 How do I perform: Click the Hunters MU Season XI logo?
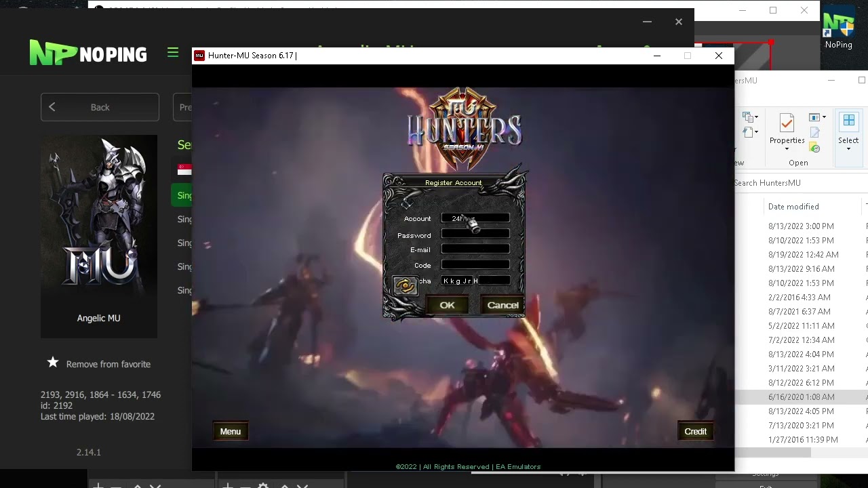(x=465, y=127)
